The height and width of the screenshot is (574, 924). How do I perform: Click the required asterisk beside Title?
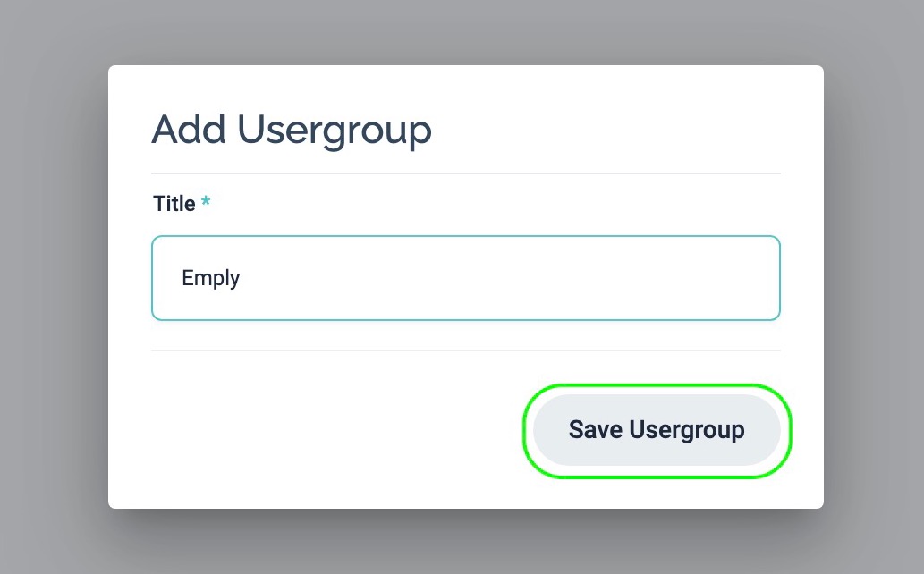[207, 204]
